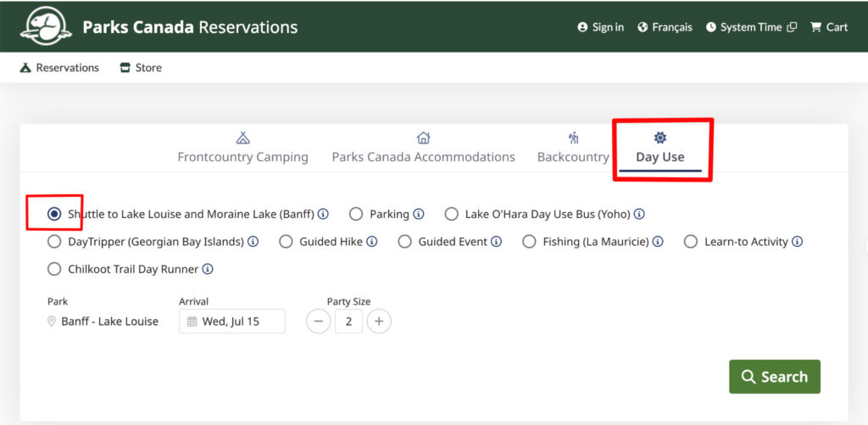The width and height of the screenshot is (868, 425).
Task: Select the Learn-to Activity radio button
Action: coord(690,242)
